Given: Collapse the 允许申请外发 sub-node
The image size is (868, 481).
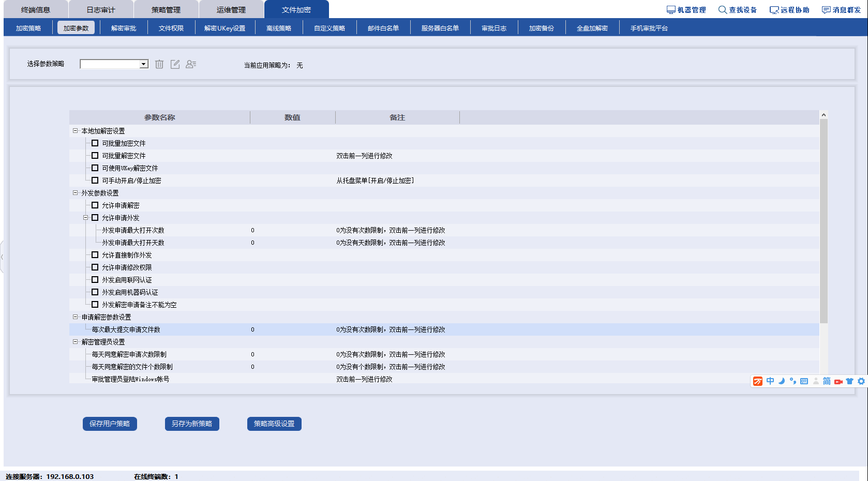Looking at the screenshot, I should (85, 218).
